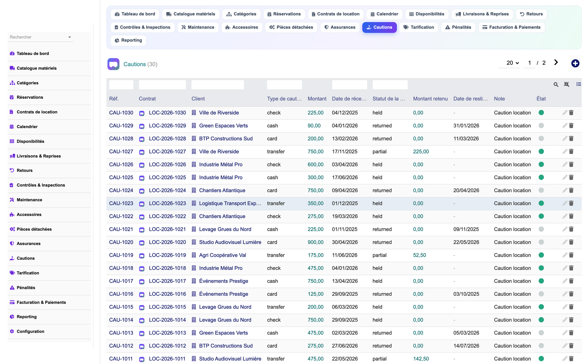
Task: Sort by Montant retenu column header
Action: pos(430,99)
